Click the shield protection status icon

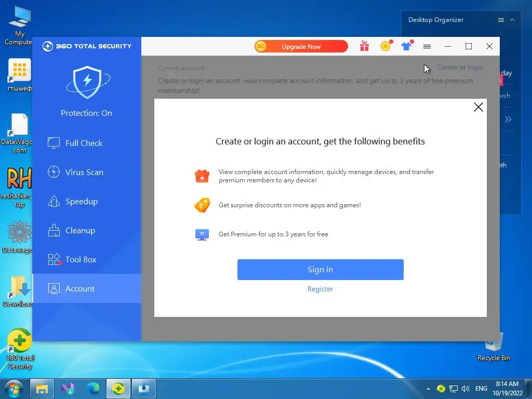click(87, 82)
